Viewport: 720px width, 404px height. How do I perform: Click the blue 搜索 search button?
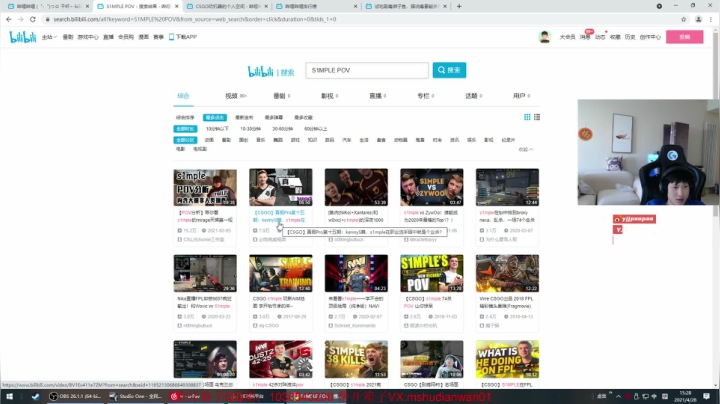click(449, 70)
